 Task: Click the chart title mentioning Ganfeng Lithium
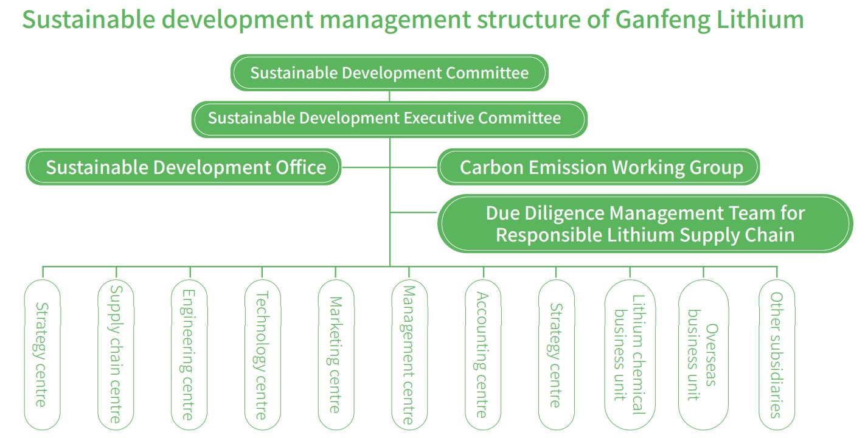click(x=412, y=20)
